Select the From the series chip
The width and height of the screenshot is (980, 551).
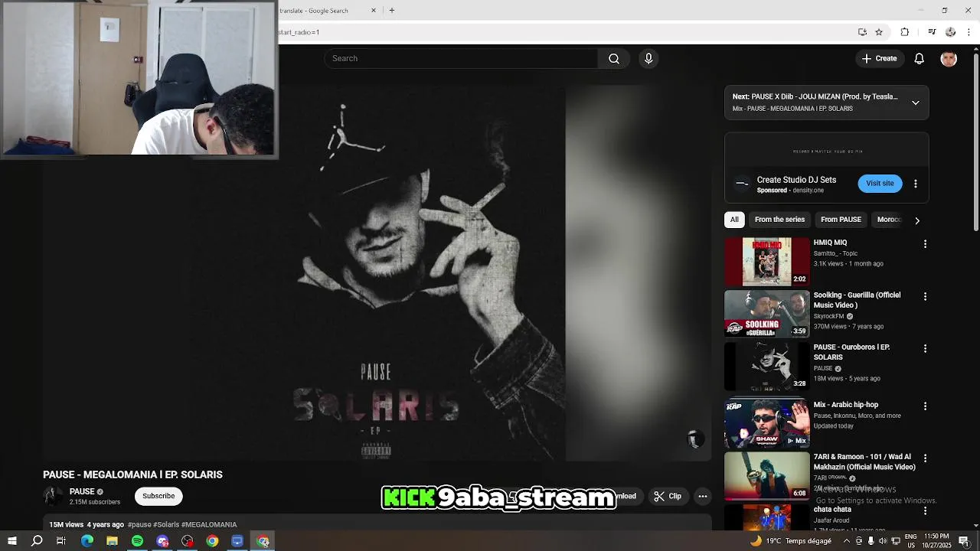[779, 220]
